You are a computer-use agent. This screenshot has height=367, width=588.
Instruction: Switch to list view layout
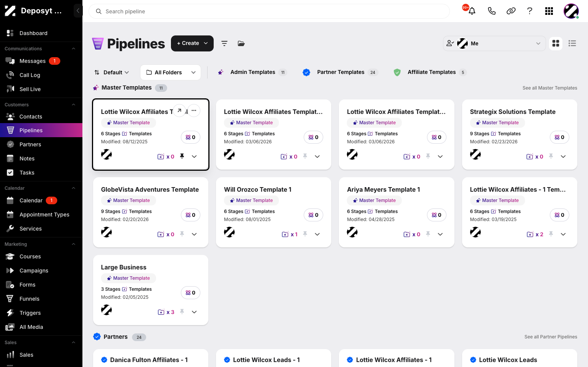tap(572, 43)
